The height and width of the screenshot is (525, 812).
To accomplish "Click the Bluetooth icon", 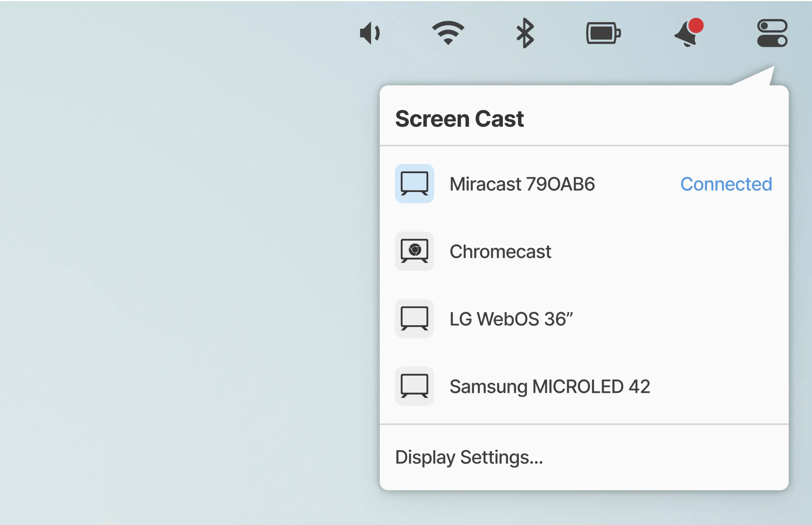I will point(525,33).
